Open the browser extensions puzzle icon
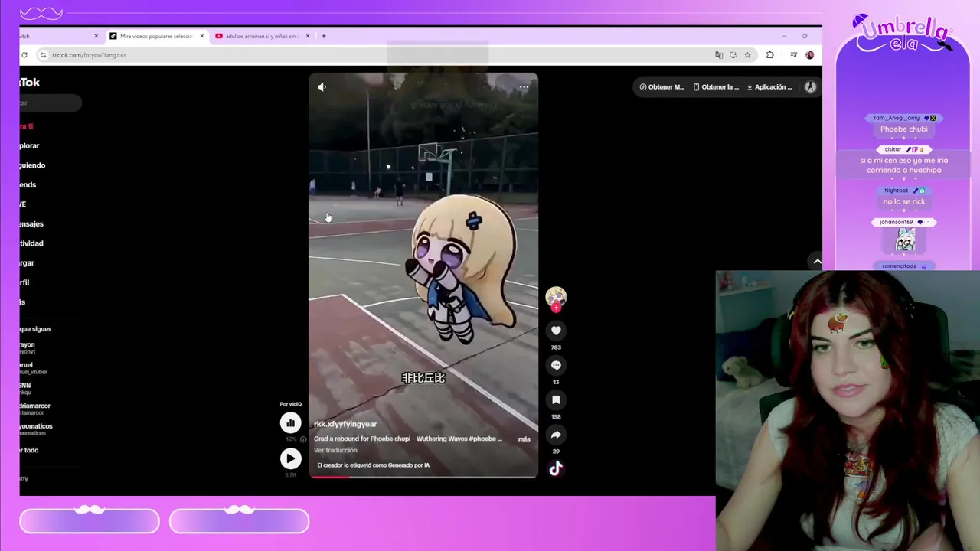 click(x=769, y=55)
